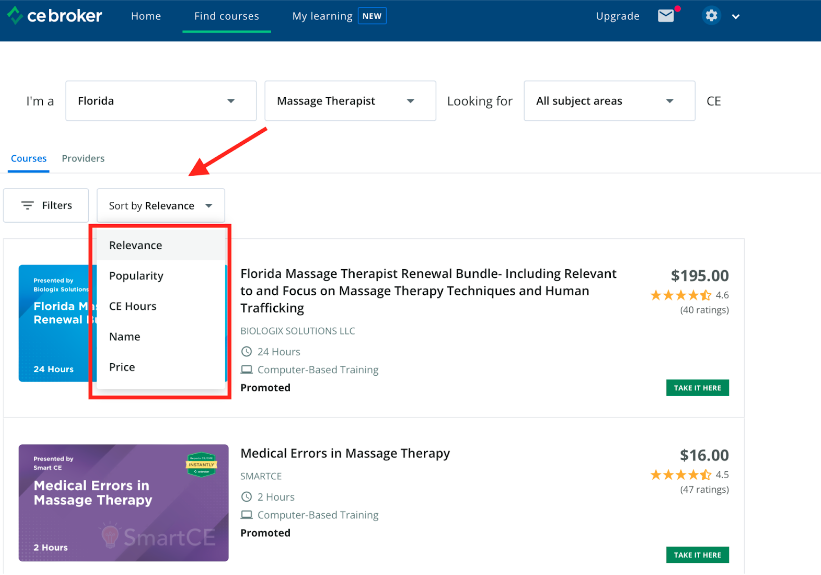Screen dimensions: 821x575
Task: Click Computer-Based Training under SmartCE course
Action: coord(318,515)
